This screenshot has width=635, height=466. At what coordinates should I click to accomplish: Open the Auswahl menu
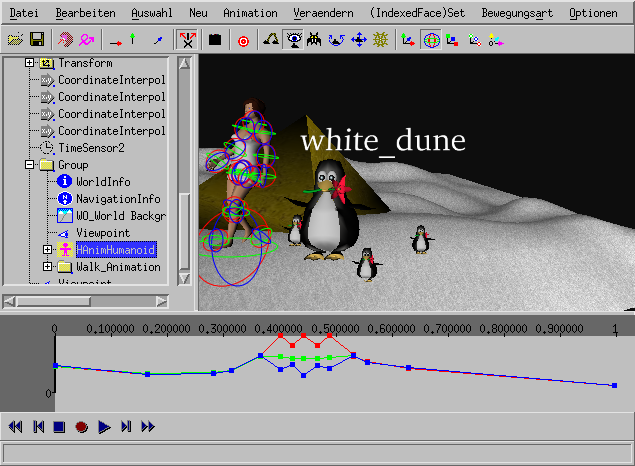[x=152, y=13]
